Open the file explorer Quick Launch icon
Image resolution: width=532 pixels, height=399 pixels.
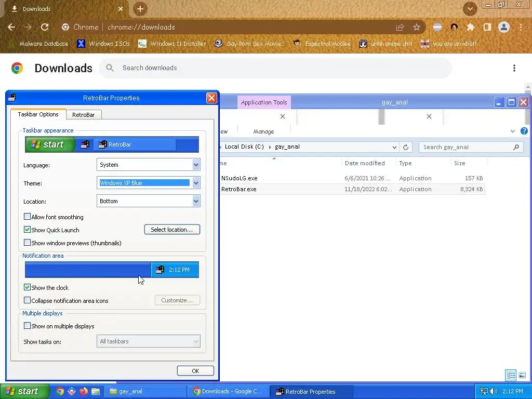point(96,391)
